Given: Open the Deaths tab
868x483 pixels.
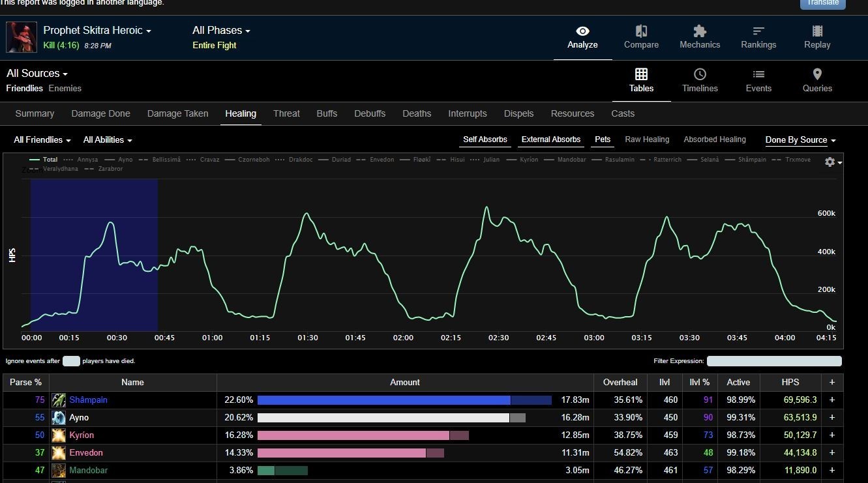Looking at the screenshot, I should click(417, 113).
